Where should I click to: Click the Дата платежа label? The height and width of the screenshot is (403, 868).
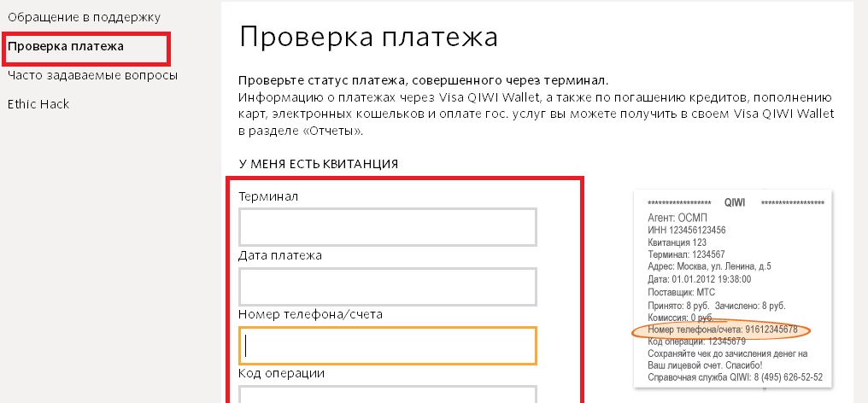[280, 256]
